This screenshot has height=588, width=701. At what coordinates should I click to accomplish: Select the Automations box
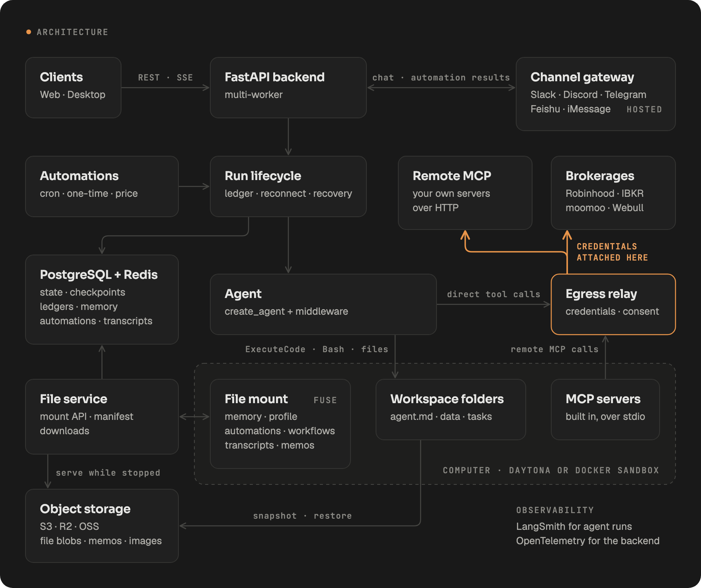click(102, 186)
